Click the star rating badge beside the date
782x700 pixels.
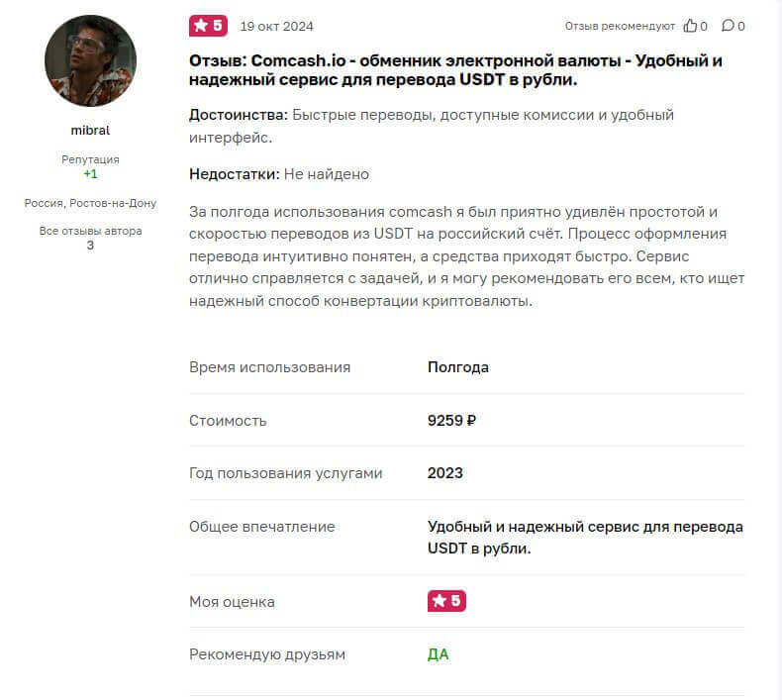coord(208,25)
